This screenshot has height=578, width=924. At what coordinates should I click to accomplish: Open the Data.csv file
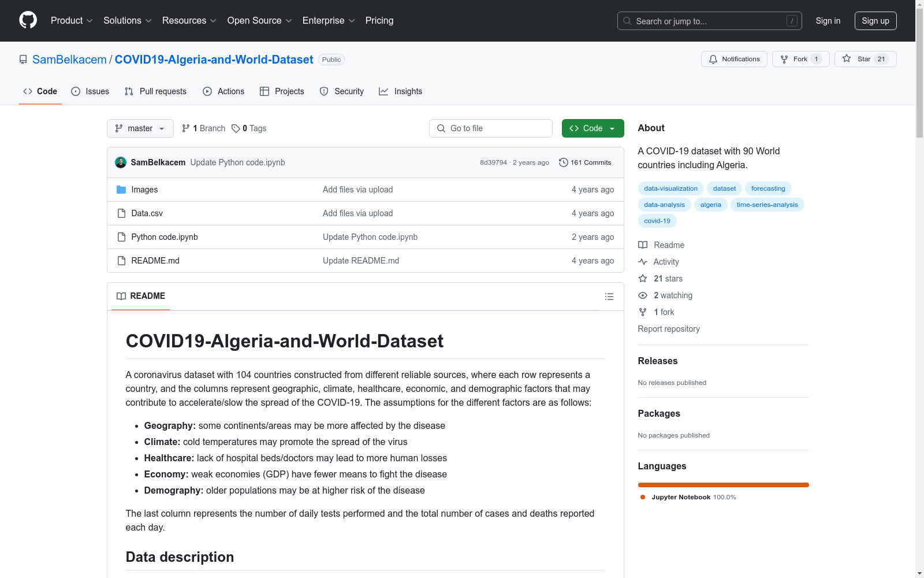[147, 213]
